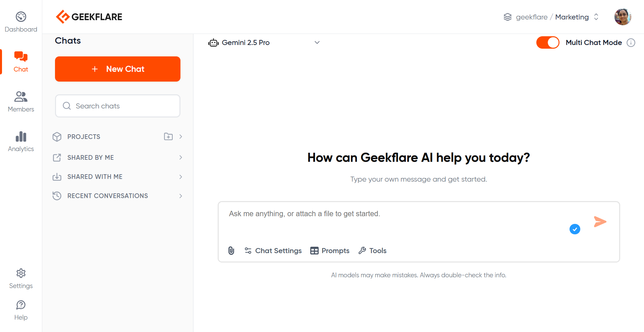The height and width of the screenshot is (332, 644).
Task: Click the blue checkmark icon in prompt box
Action: click(575, 229)
